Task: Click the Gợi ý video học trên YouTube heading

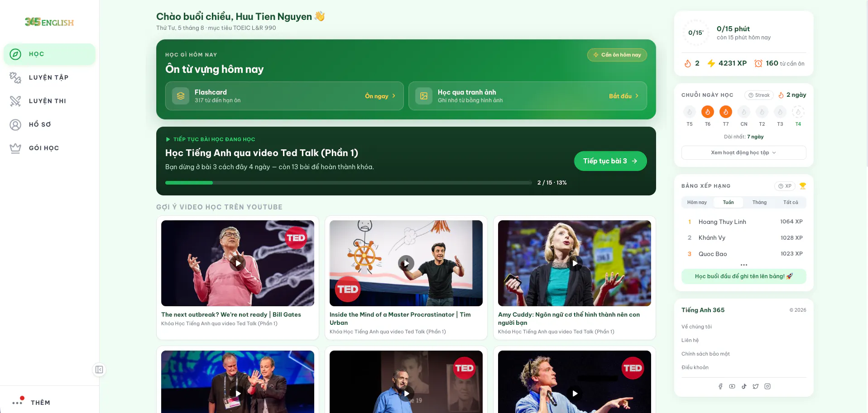Action: click(219, 207)
